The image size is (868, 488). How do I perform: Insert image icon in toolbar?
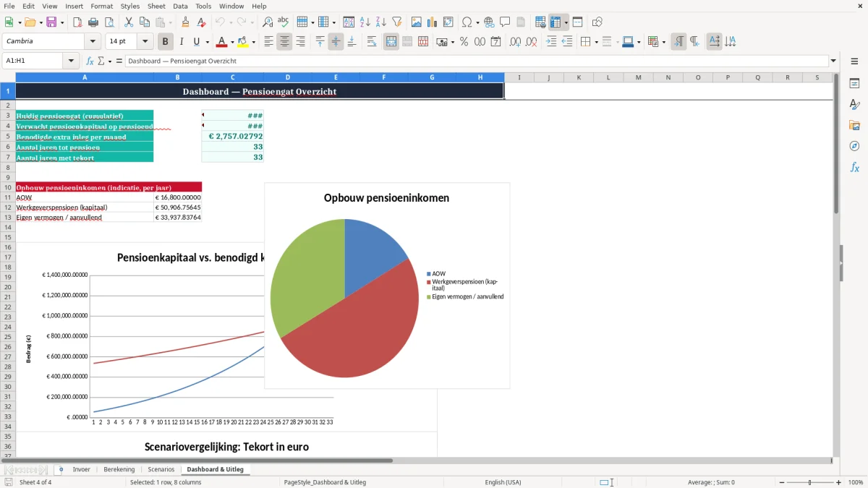click(x=416, y=22)
